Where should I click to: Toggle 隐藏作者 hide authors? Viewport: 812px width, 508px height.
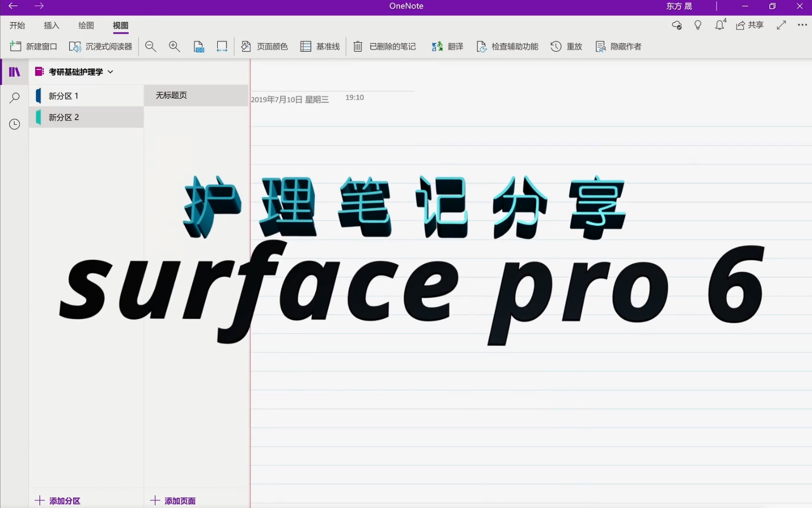point(618,46)
